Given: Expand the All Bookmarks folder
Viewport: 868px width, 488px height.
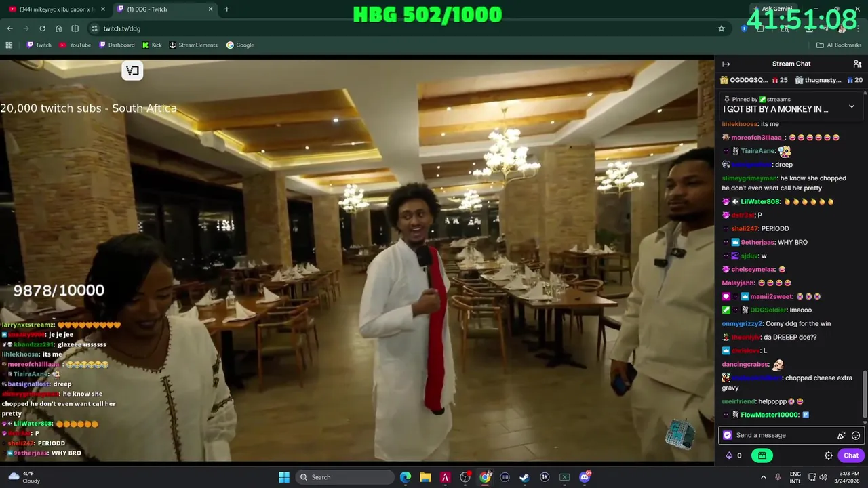Looking at the screenshot, I should [839, 45].
